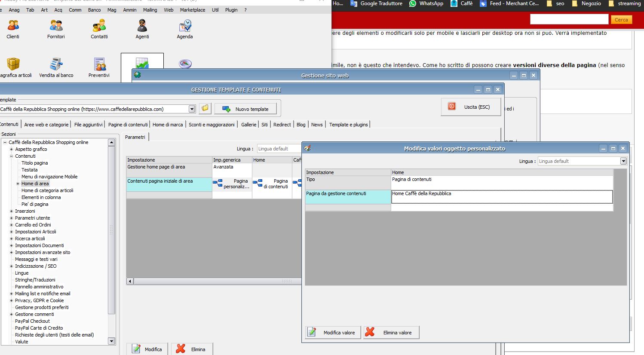Open the Agenda toolbar icon

coord(185,29)
